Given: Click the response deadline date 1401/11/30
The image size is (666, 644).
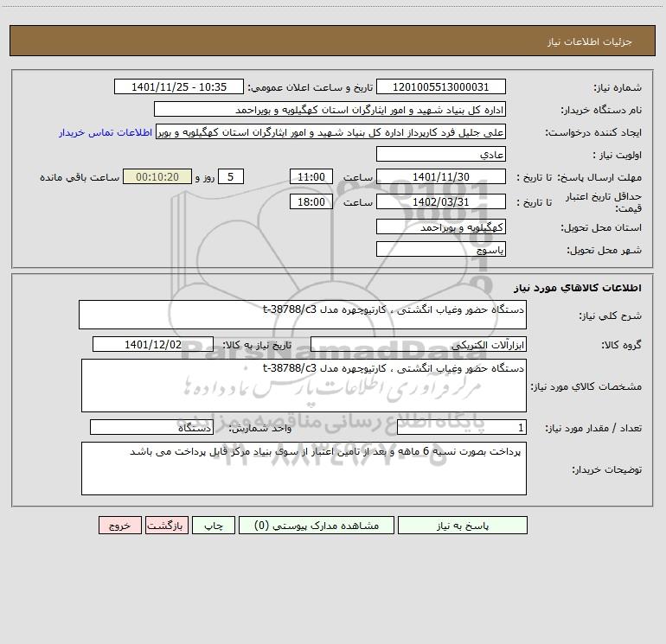Looking at the screenshot, I should click(441, 176).
